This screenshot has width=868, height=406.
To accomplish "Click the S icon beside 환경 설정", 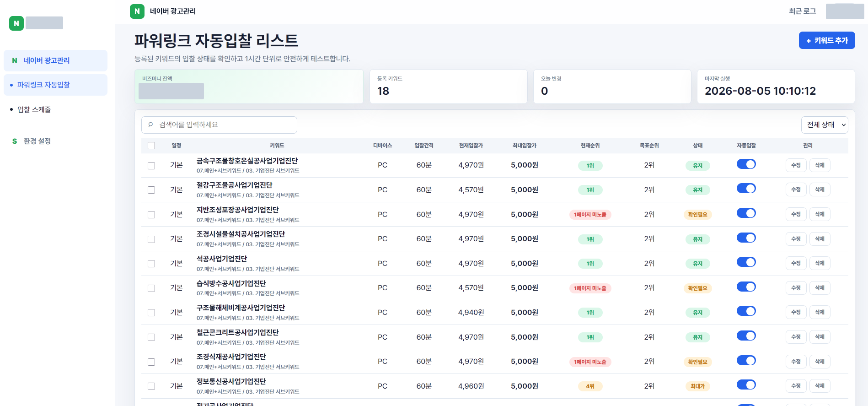I will coord(15,141).
